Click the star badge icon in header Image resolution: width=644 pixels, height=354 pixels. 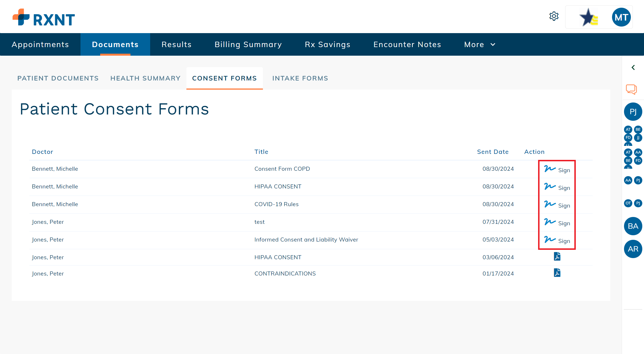tap(588, 17)
